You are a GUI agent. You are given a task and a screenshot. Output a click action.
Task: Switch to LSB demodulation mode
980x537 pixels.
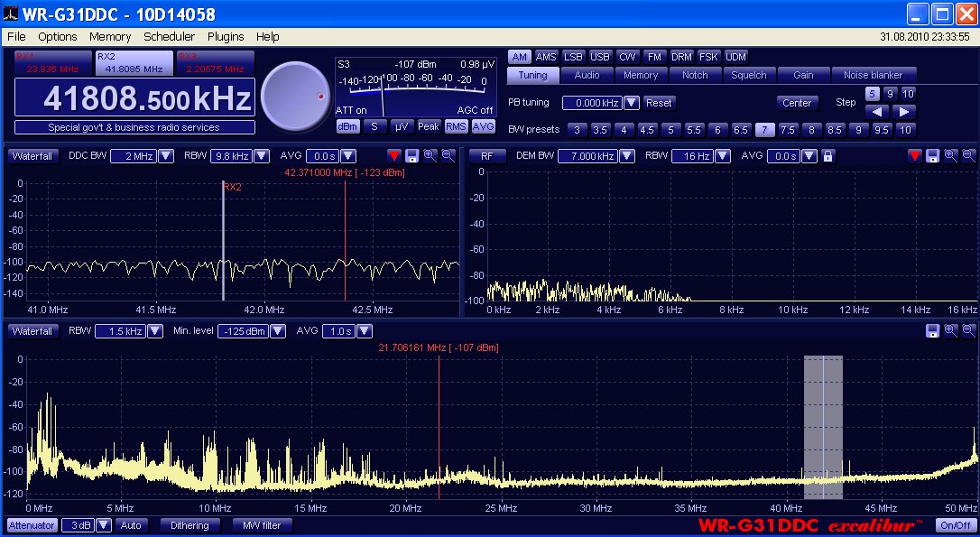573,57
